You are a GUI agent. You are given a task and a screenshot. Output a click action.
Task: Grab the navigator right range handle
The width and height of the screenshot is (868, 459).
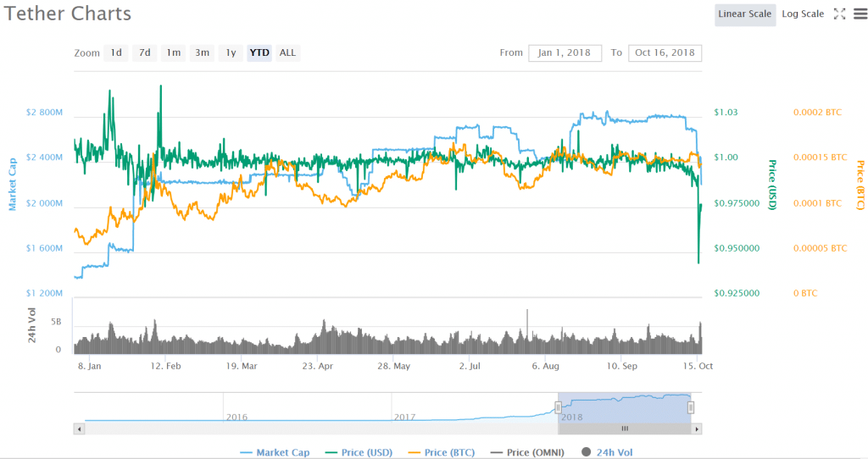691,407
